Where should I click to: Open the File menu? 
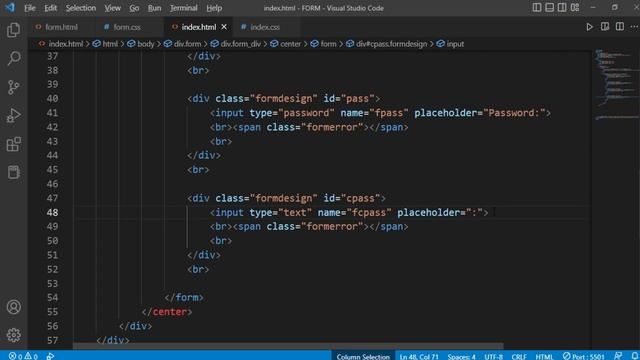point(29,8)
